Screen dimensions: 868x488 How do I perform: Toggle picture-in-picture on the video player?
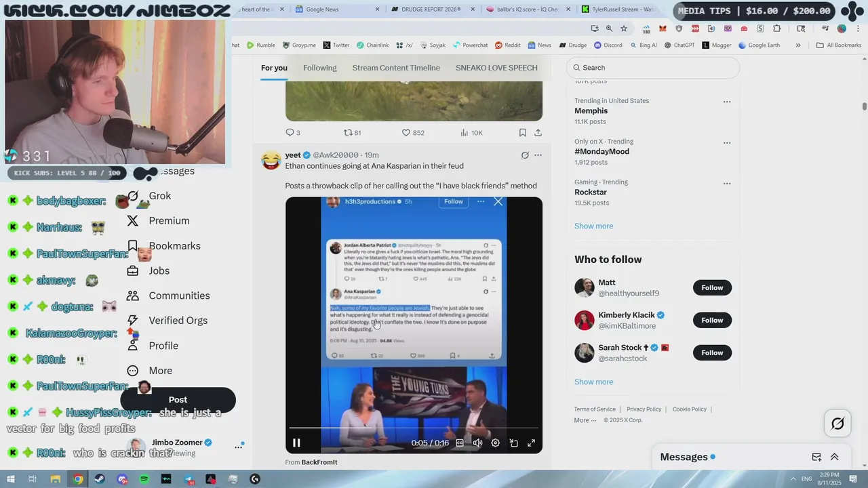(513, 443)
